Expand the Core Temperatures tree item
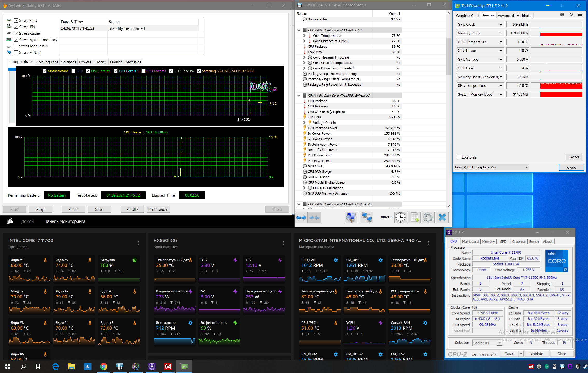Viewport: 588px width, 373px height. [x=304, y=35]
